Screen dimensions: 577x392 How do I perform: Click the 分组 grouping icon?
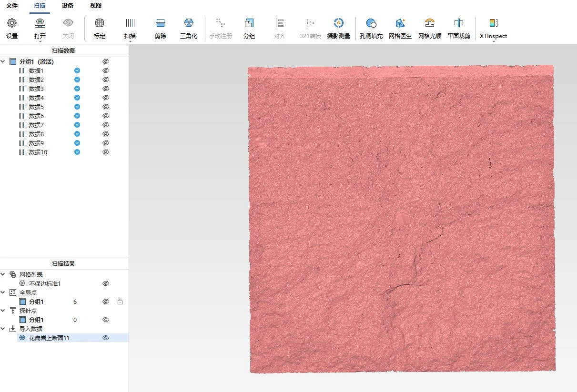249,23
